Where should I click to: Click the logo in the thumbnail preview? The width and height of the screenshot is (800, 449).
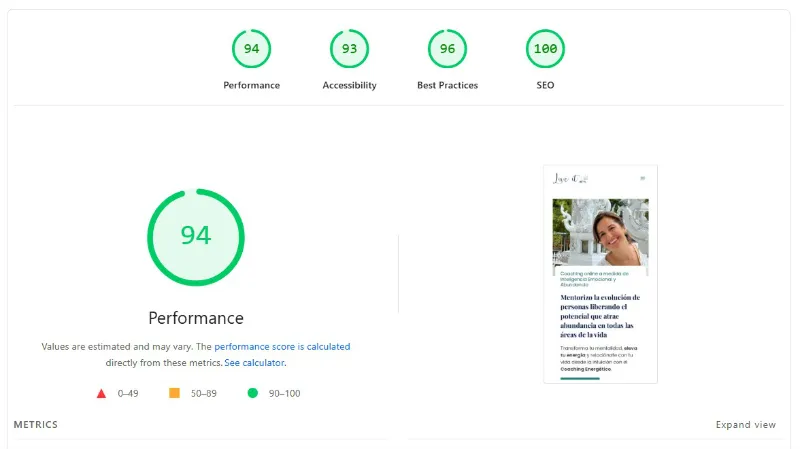point(570,179)
